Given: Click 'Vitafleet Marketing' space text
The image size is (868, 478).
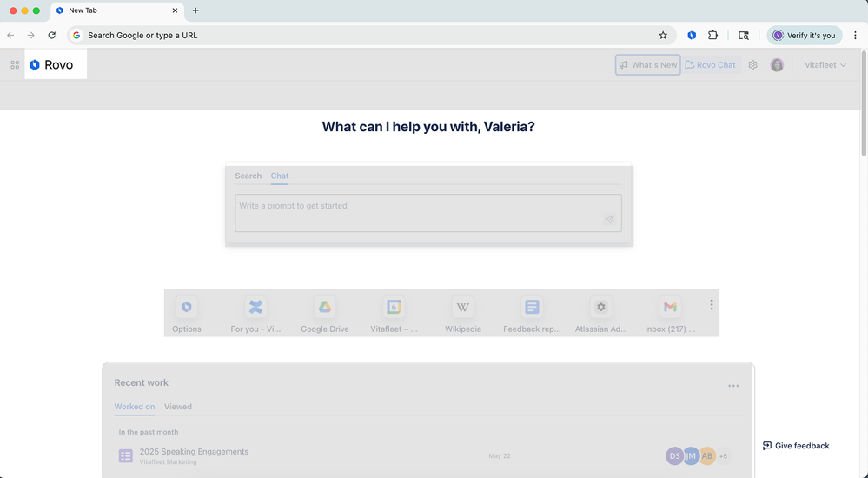Looking at the screenshot, I should pos(168,462).
